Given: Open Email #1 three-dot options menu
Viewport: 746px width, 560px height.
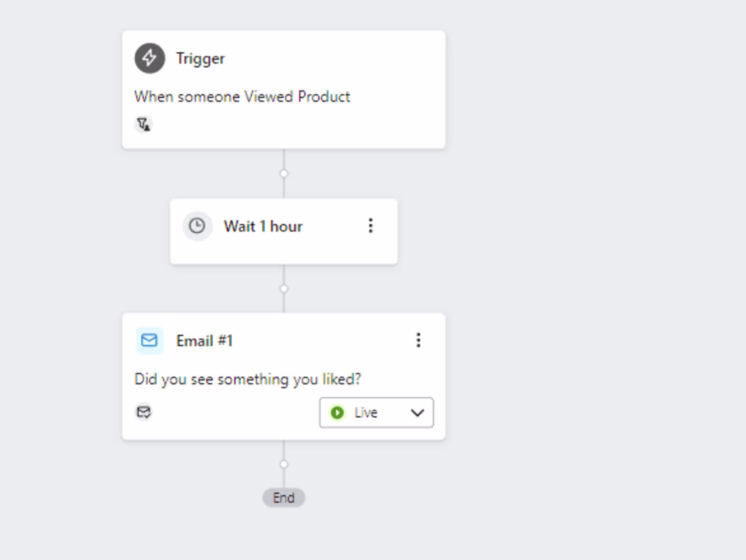Looking at the screenshot, I should click(418, 340).
